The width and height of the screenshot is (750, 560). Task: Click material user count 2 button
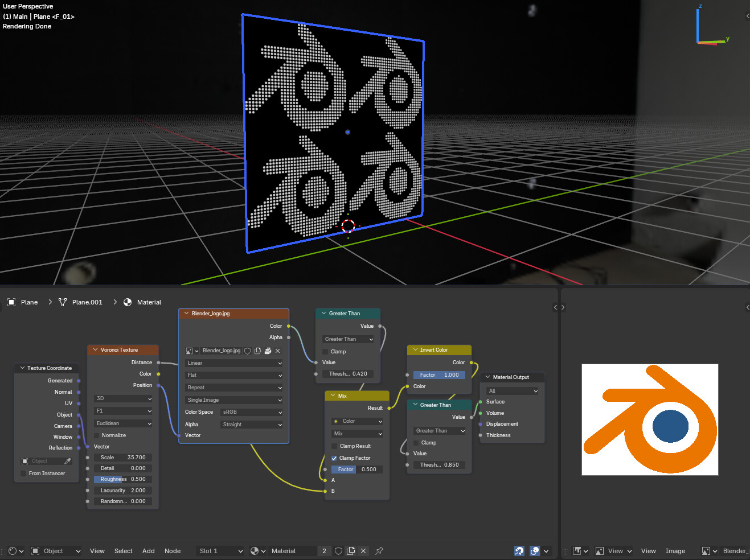click(324, 551)
